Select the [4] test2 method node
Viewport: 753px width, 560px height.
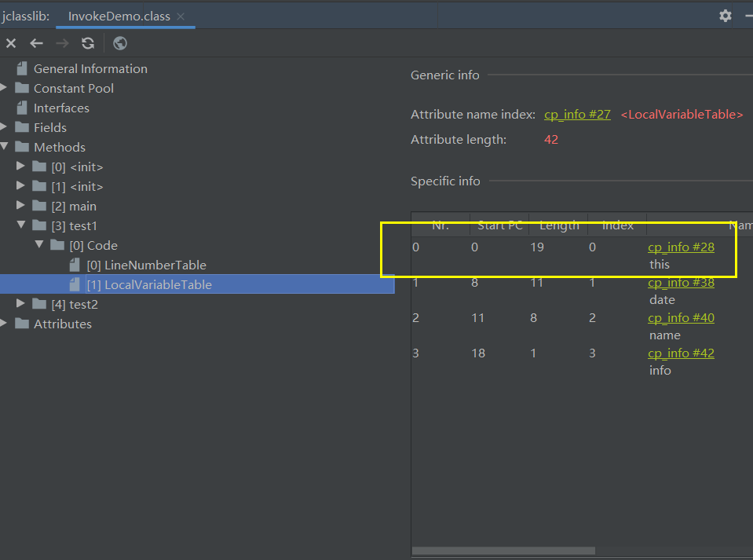click(75, 305)
